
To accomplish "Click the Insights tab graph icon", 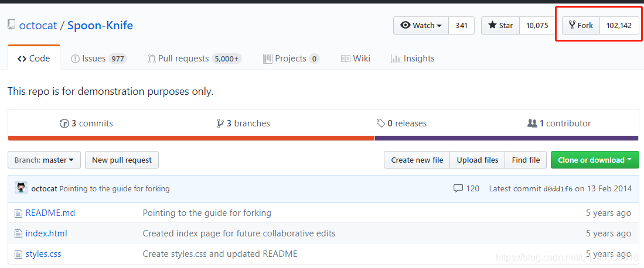I will (x=396, y=59).
